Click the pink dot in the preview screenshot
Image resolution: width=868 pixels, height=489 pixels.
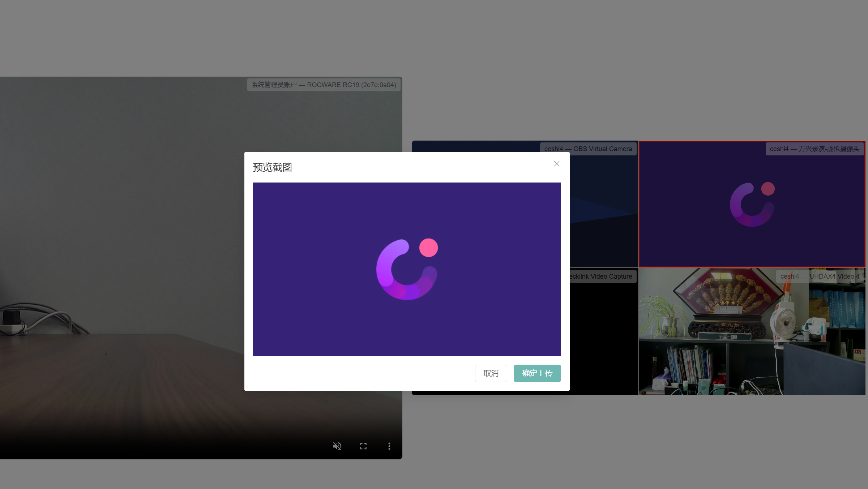(x=428, y=248)
